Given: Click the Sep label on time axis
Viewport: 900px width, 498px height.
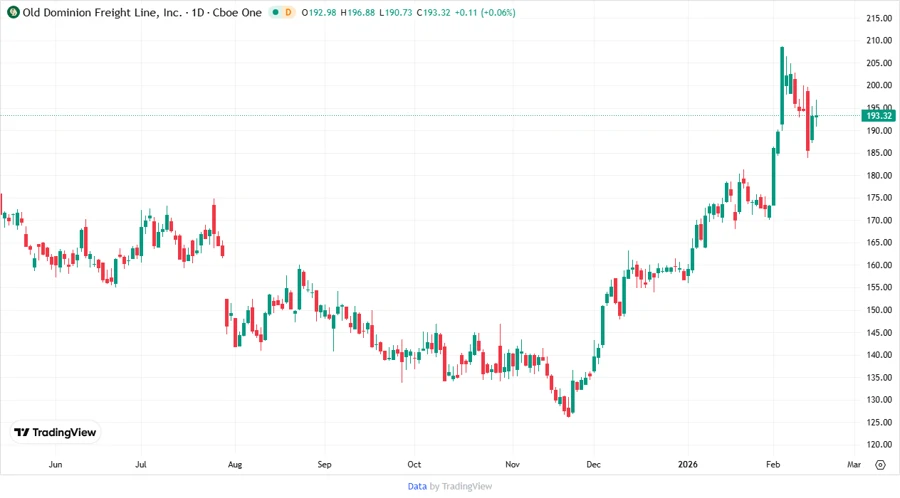Looking at the screenshot, I should (324, 465).
